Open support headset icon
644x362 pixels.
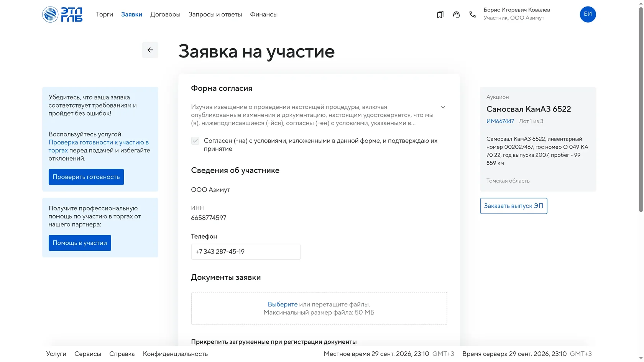456,15
